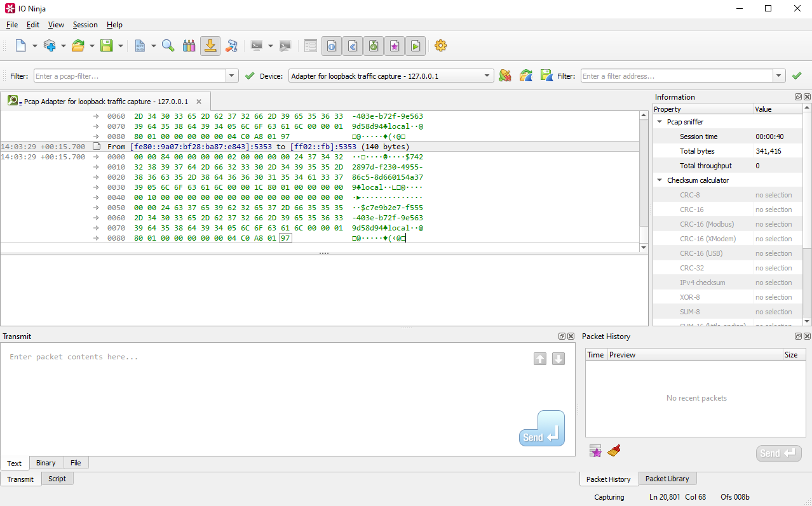Click the Transmit down arrow history button
The height and width of the screenshot is (506, 812).
558,359
